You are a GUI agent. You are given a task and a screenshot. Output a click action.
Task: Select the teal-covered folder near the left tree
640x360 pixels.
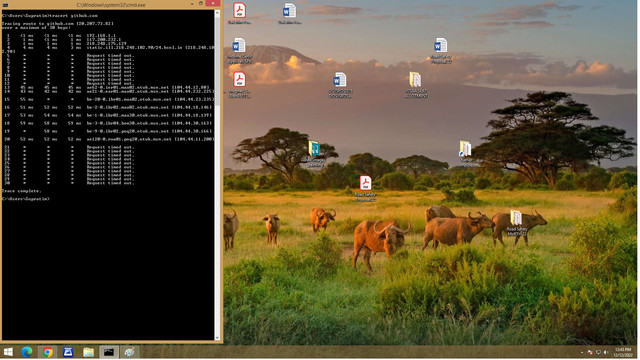coord(314,153)
